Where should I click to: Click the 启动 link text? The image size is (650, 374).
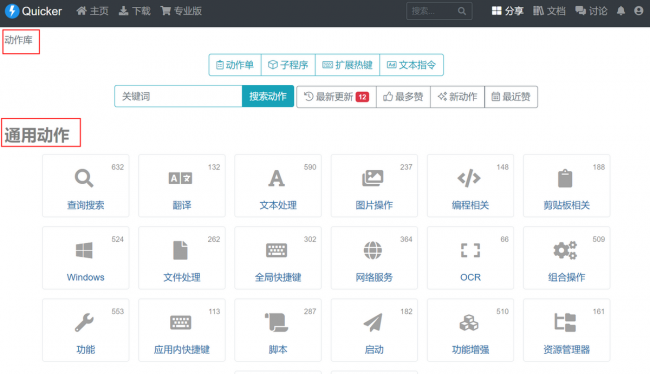pos(374,349)
